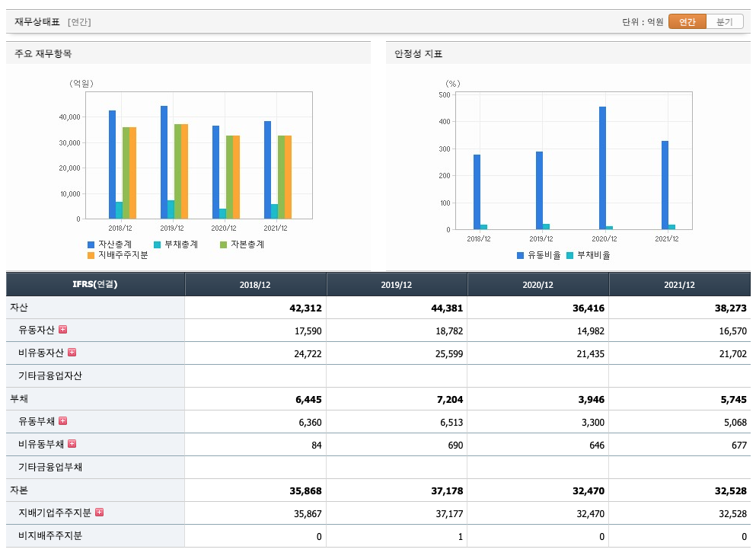This screenshot has width=756, height=559.
Task: Expand the 유동부채 row plus icon
Action: (62, 421)
